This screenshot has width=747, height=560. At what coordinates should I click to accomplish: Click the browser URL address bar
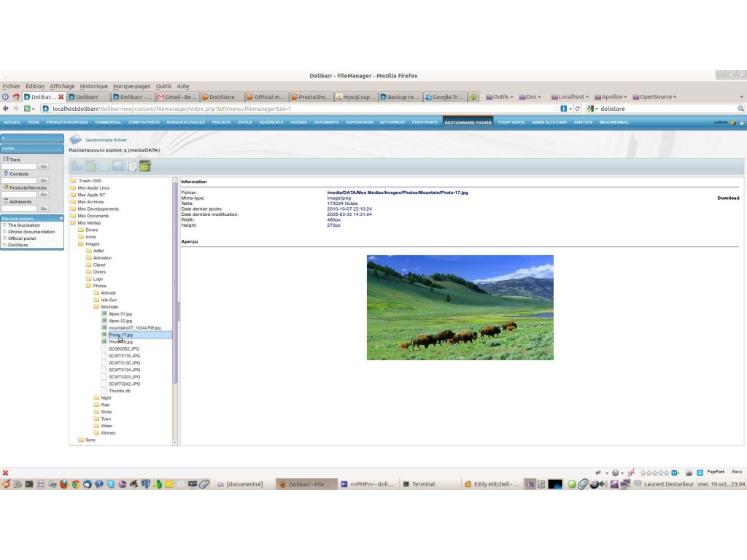302,109
